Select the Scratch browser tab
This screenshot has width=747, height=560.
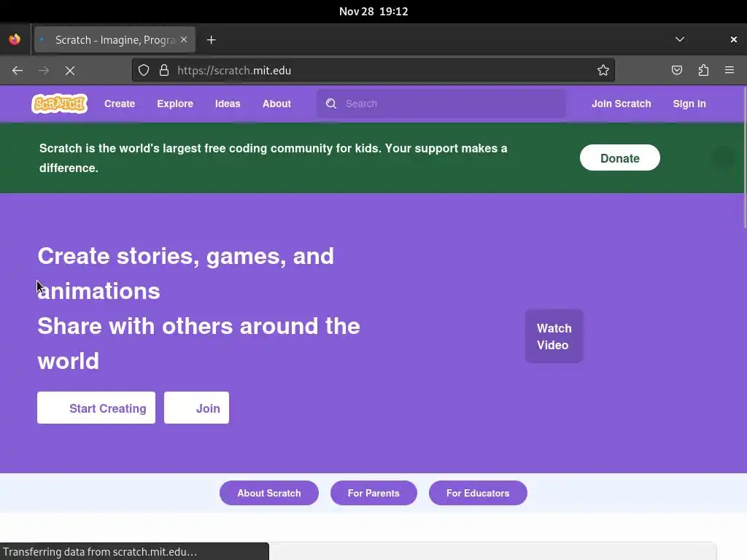point(115,39)
